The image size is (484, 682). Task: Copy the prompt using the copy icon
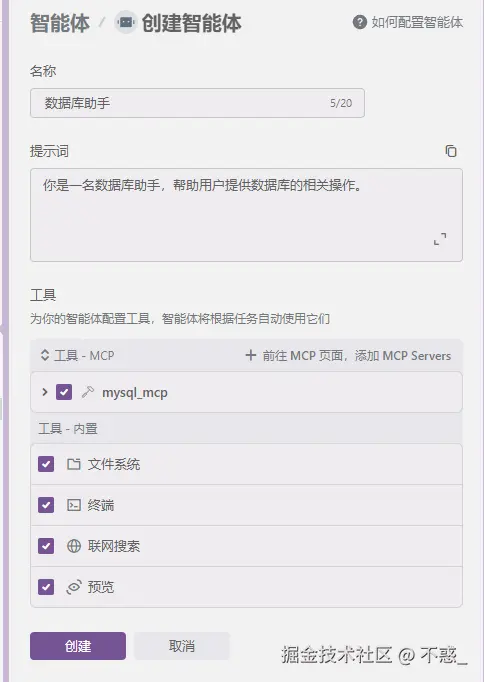coord(451,151)
